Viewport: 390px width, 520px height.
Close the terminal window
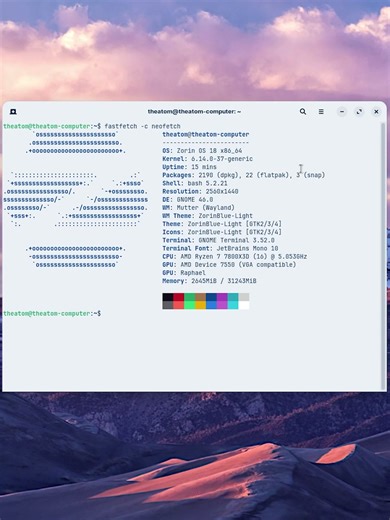(x=376, y=112)
